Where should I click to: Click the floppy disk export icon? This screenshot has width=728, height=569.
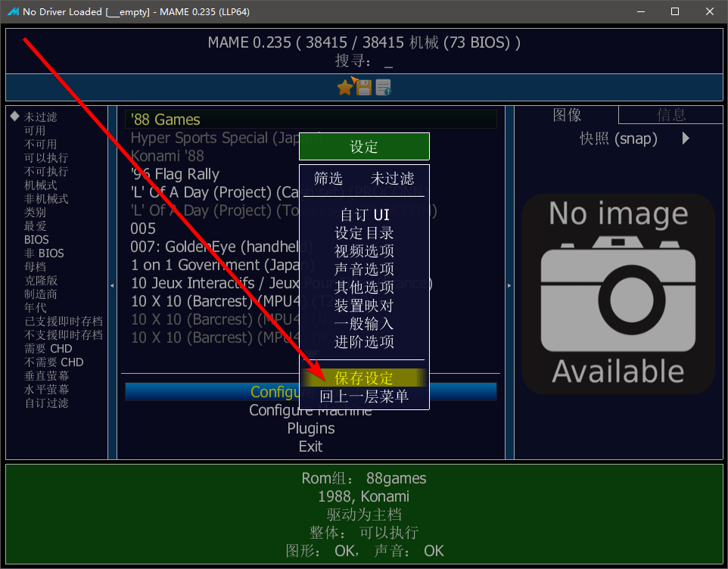tap(363, 87)
